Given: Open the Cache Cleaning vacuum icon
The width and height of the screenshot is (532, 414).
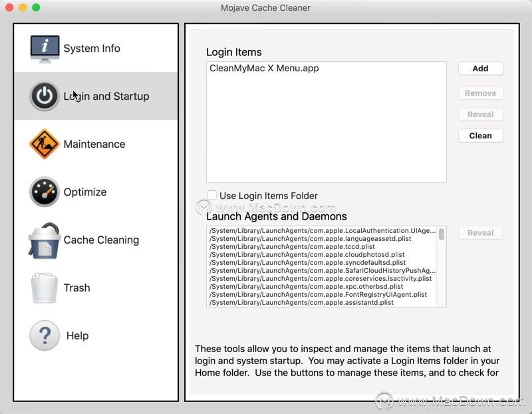Looking at the screenshot, I should click(44, 240).
